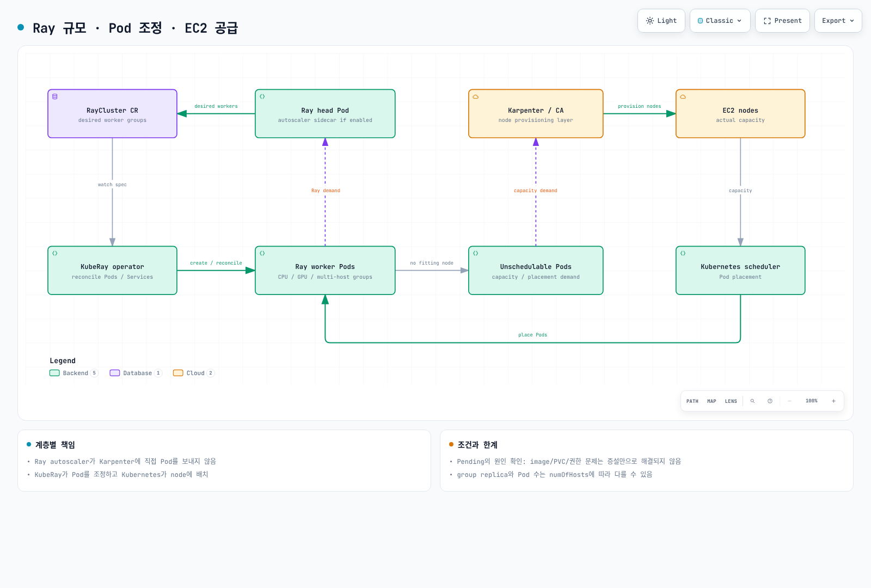Zoom in with the plus button

(x=833, y=401)
